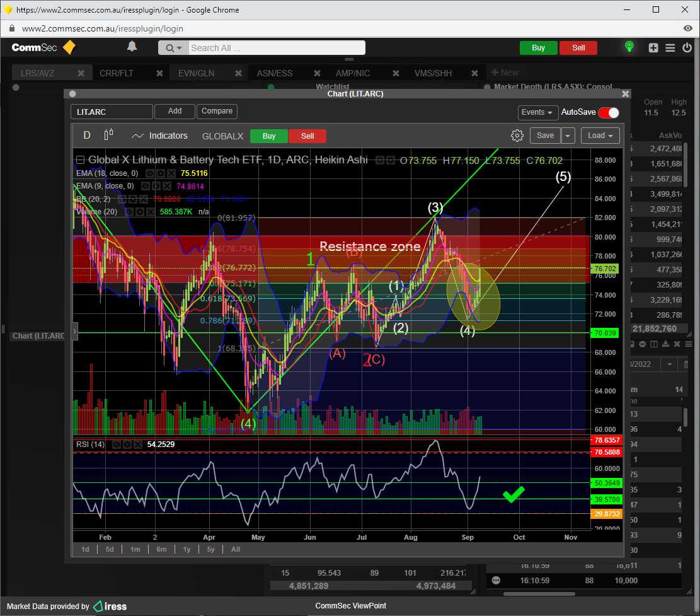Toggle RSI (14) visibility eye
700x616 pixels.
pyautogui.click(x=117, y=445)
